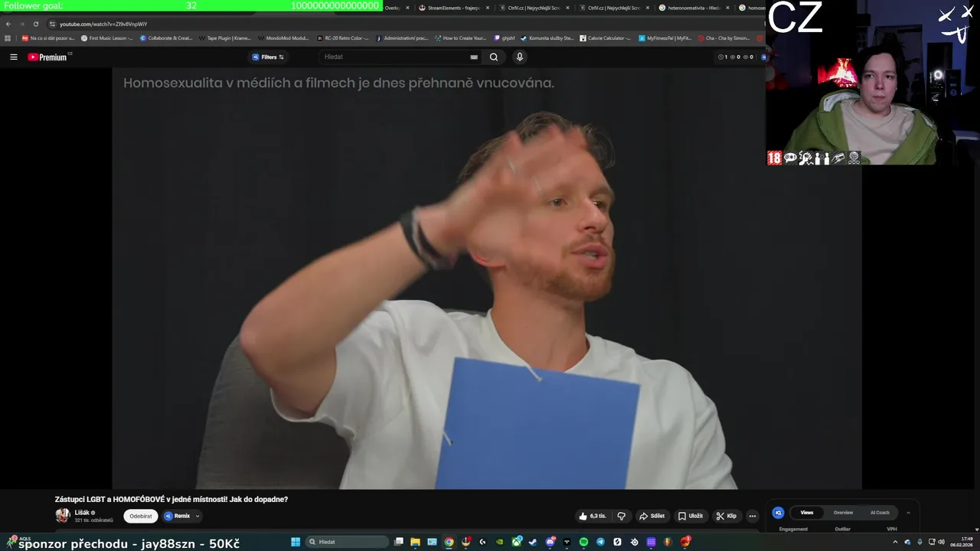The width and height of the screenshot is (980, 551).
Task: Open the 'MyFitnessPal' bookmark
Action: pyautogui.click(x=665, y=37)
